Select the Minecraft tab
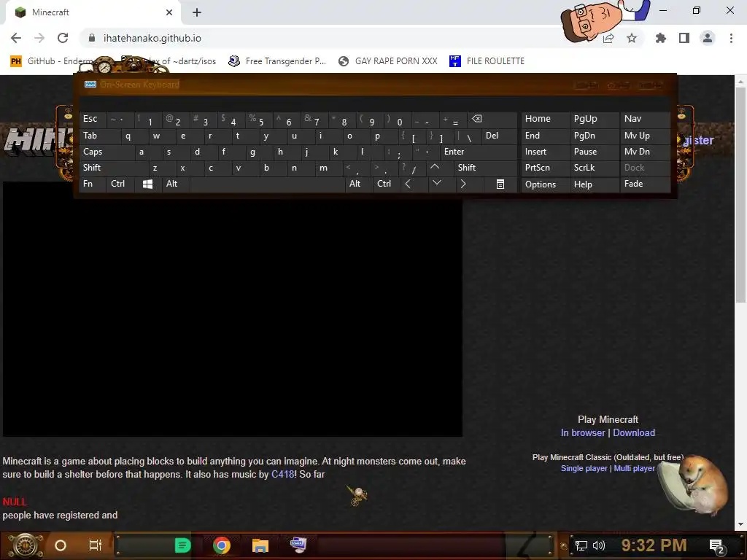This screenshot has width=747, height=560. (x=93, y=12)
